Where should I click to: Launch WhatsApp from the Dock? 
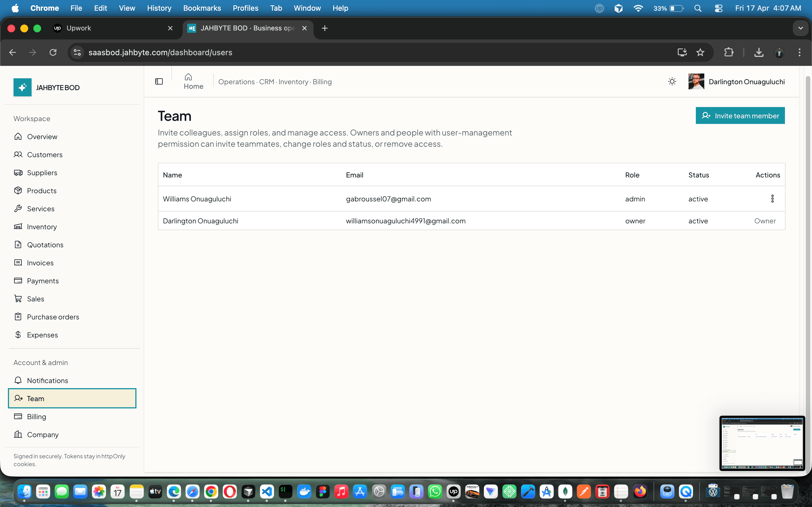point(434,491)
